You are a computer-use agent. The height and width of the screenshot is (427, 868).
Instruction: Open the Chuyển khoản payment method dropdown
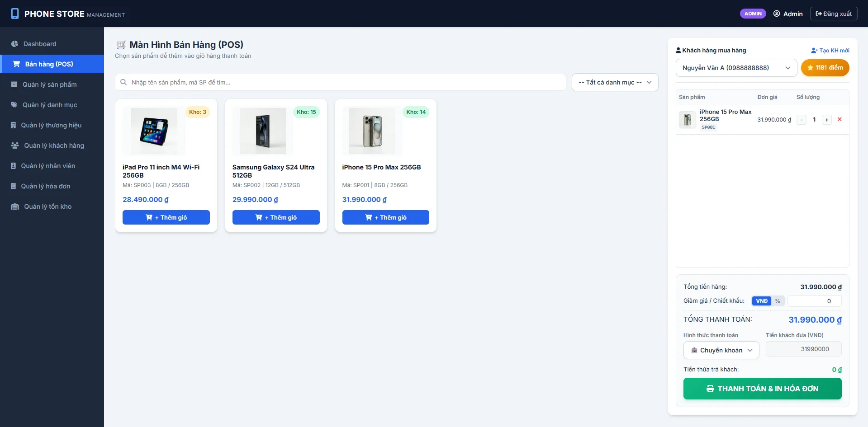(721, 350)
